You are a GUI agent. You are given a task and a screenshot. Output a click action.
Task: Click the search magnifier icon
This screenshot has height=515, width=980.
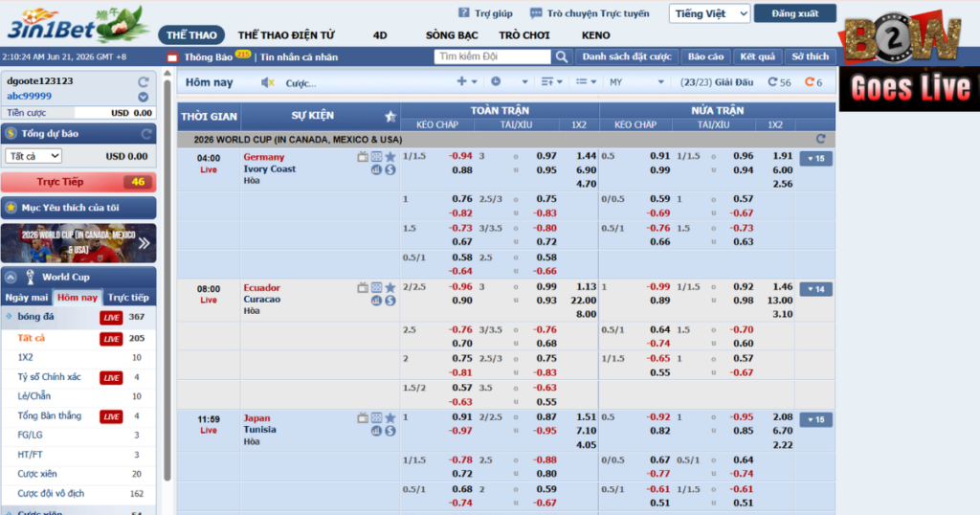tap(562, 56)
